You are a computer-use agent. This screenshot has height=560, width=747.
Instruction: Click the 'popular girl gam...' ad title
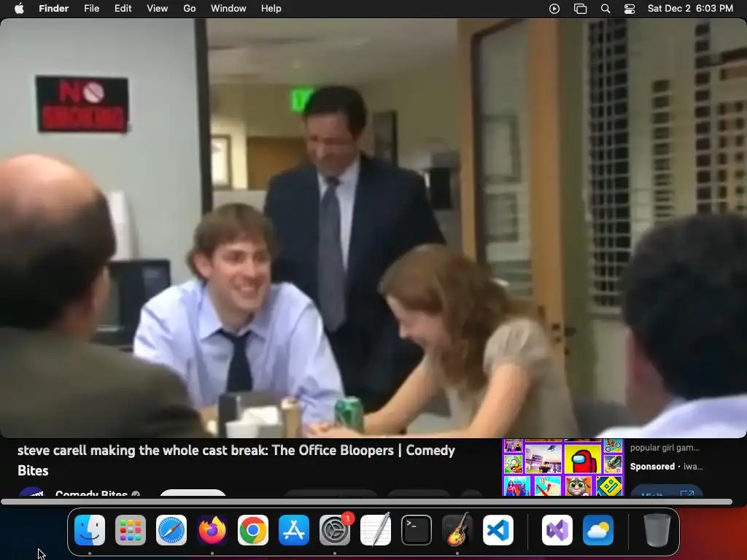click(665, 448)
